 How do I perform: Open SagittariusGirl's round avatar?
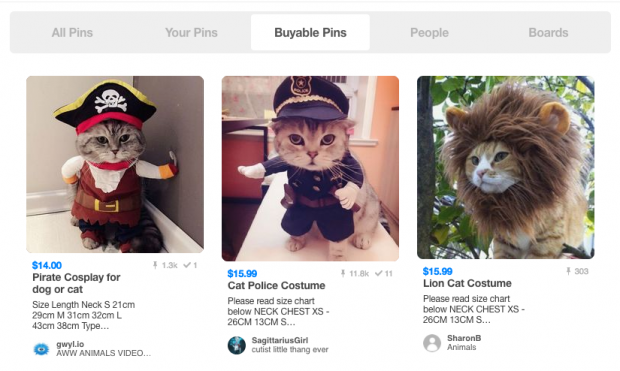(x=236, y=345)
